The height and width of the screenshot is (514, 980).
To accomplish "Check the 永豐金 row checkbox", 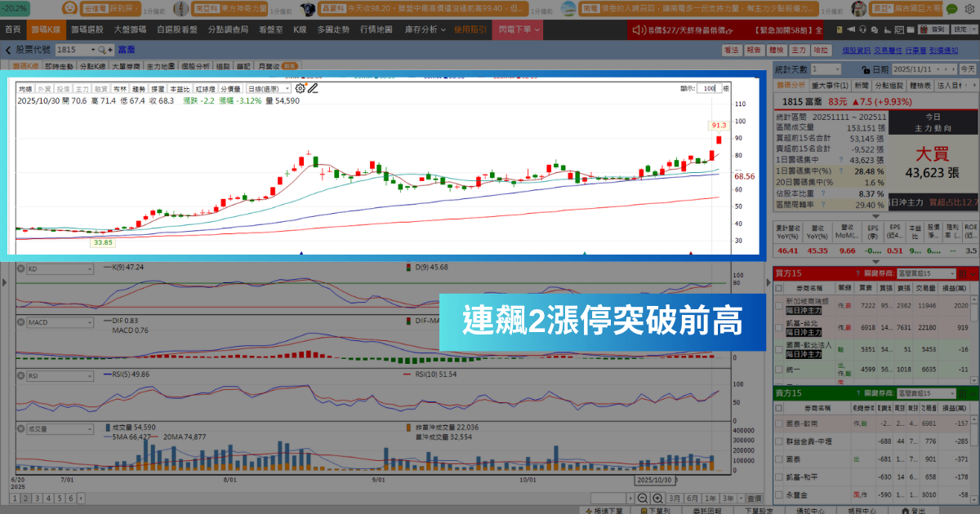I will (780, 495).
